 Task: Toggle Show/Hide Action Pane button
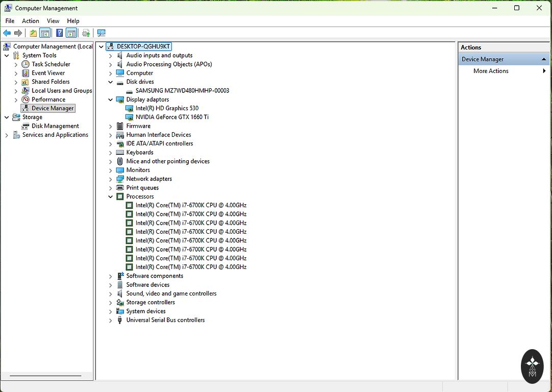click(x=71, y=33)
